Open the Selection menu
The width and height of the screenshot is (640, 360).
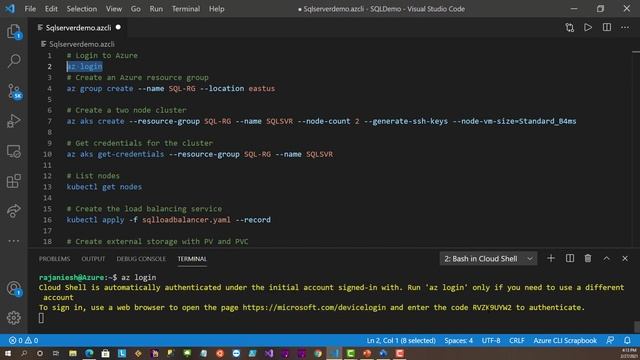[82, 9]
